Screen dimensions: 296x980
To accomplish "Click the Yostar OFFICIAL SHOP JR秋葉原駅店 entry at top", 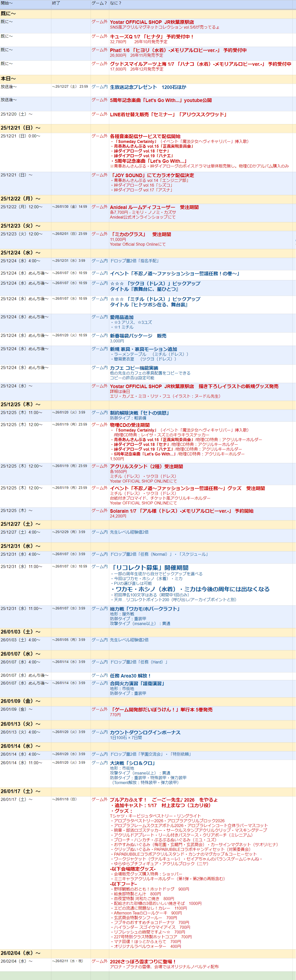I will click(x=152, y=22).
